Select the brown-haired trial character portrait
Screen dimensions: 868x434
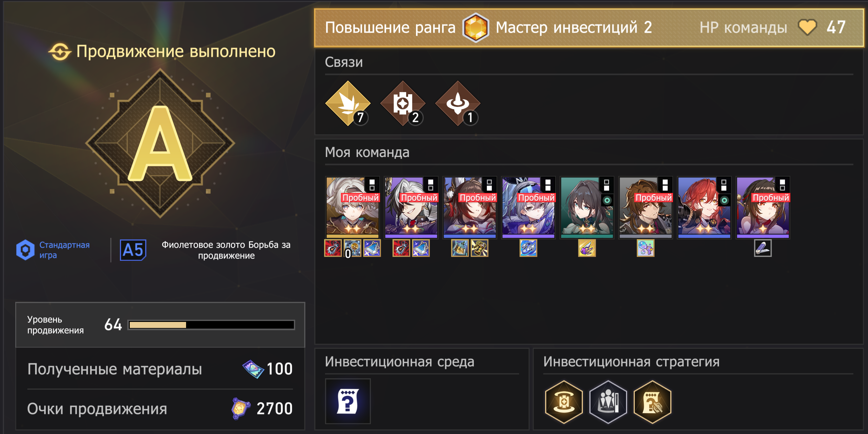tap(646, 207)
